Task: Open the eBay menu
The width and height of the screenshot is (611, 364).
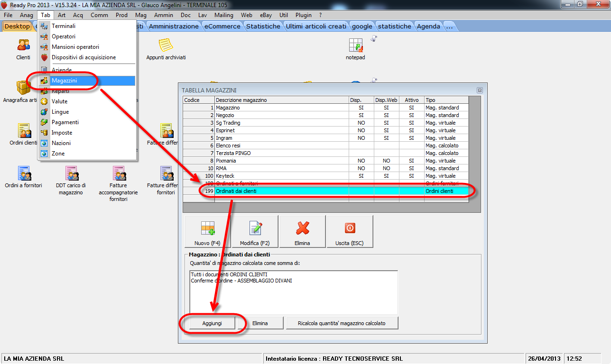Action: [266, 15]
